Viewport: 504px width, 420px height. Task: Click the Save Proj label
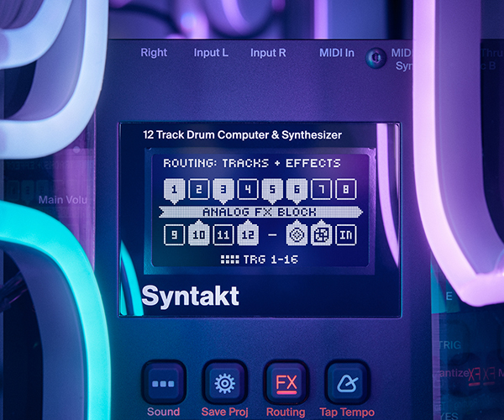click(224, 412)
